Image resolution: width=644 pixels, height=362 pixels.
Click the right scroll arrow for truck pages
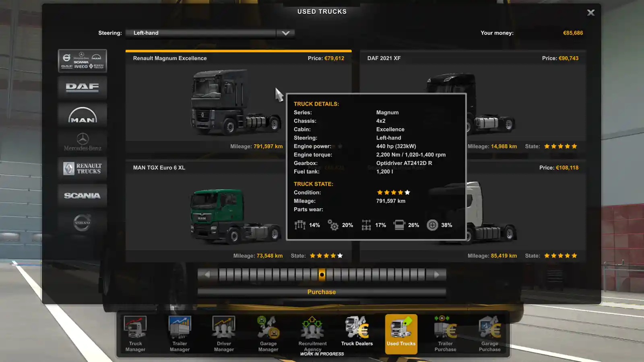(x=437, y=274)
